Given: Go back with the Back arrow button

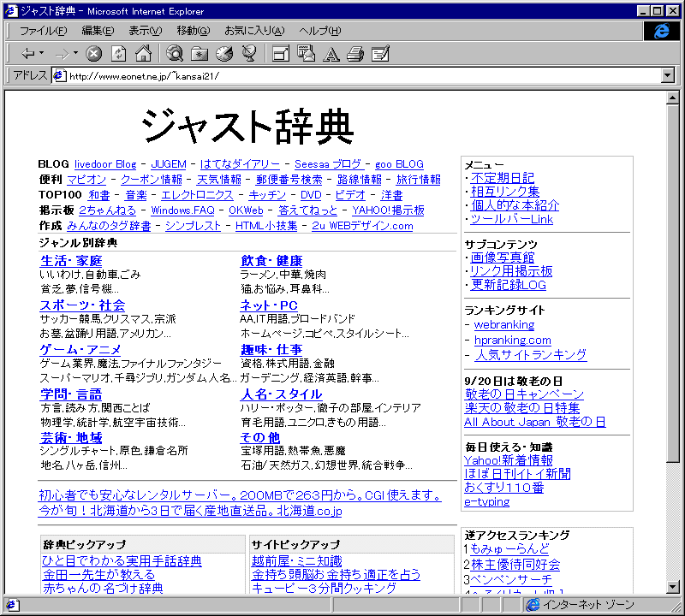Looking at the screenshot, I should [28, 54].
